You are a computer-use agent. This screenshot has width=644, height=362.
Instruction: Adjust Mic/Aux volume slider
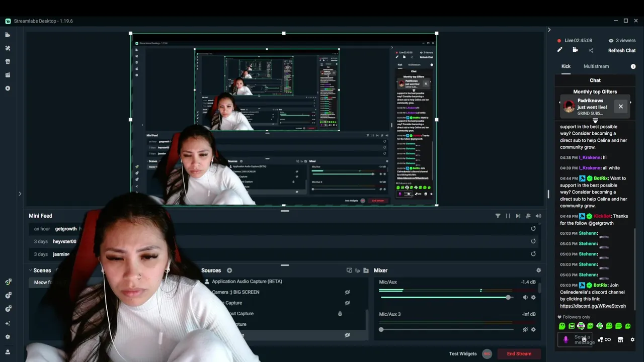click(446, 297)
